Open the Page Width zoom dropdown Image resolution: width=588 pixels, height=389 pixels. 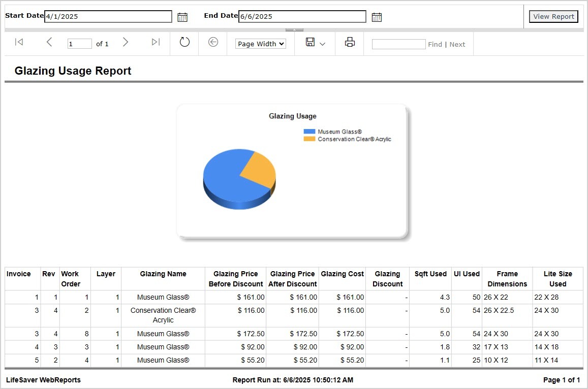tap(260, 44)
